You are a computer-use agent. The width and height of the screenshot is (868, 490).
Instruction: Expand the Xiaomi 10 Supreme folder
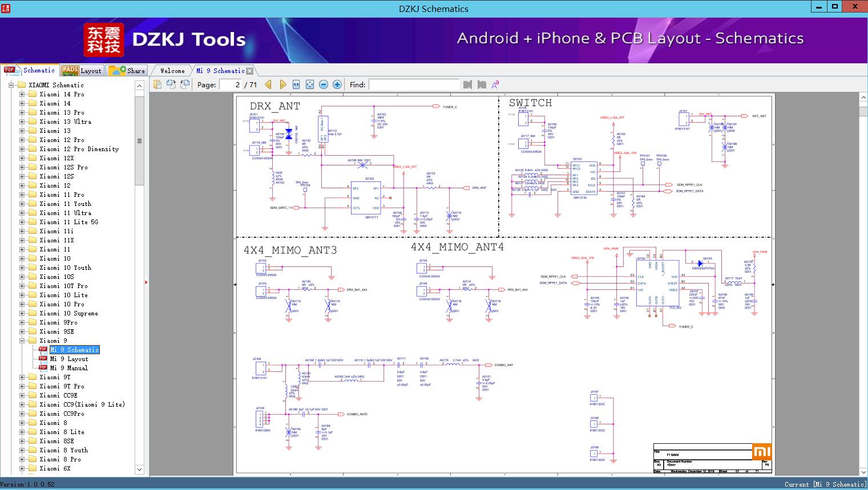coord(22,313)
